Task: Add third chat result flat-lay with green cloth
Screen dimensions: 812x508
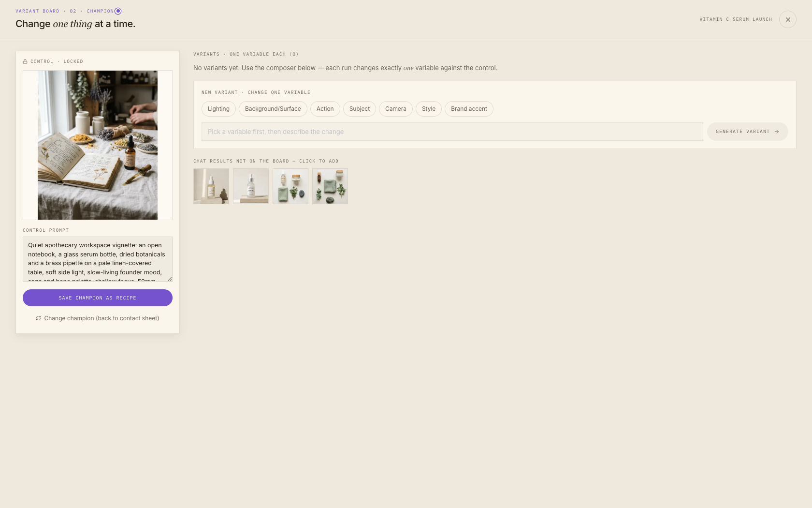Action: click(x=290, y=186)
